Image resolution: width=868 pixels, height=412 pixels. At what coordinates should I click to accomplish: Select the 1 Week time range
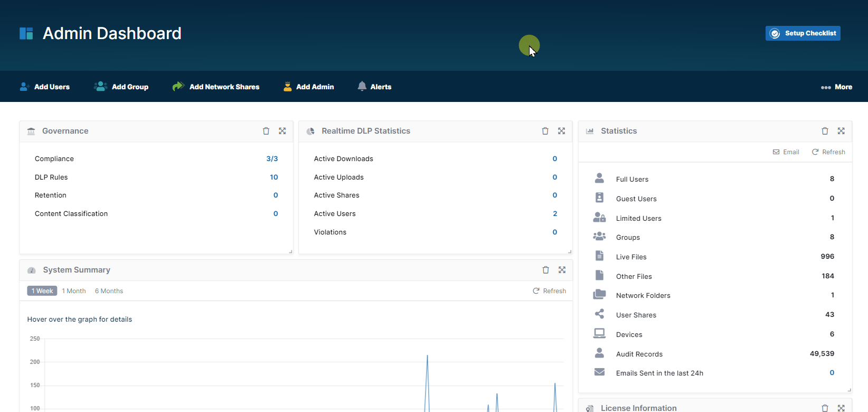[x=42, y=291]
